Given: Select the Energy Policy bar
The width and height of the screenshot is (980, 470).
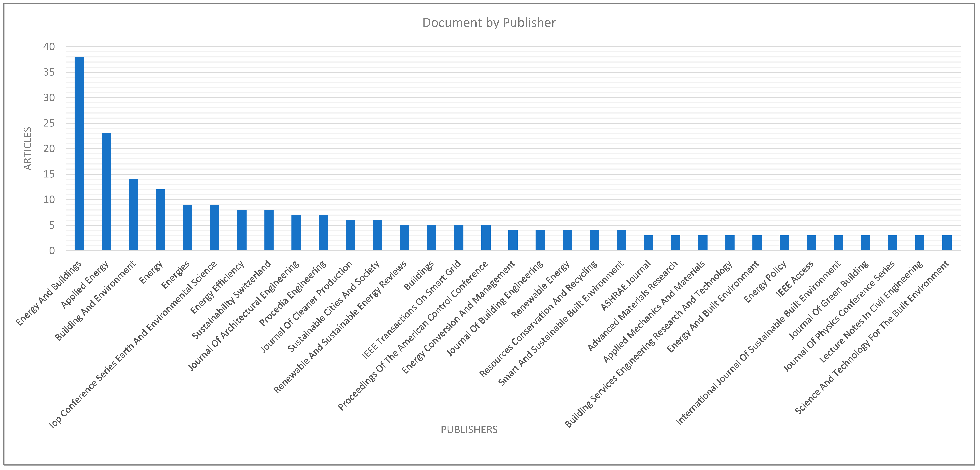Looking at the screenshot, I should point(784,243).
